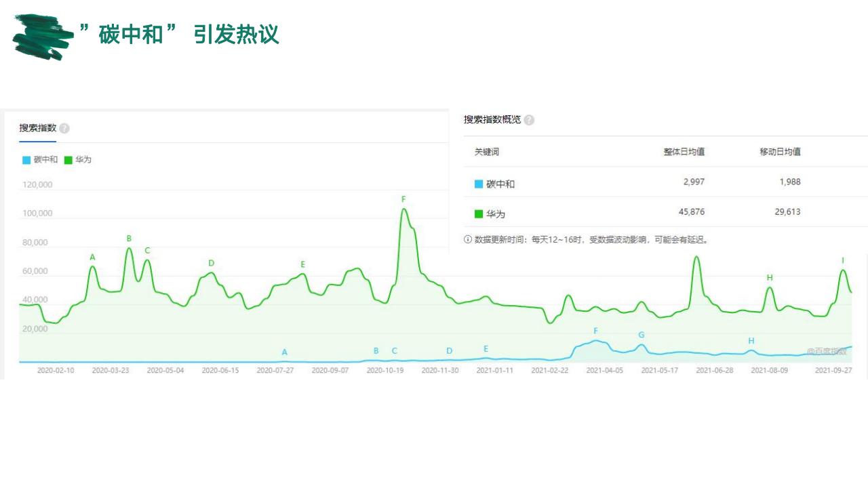868x488 pixels.
Task: Click the 120,000 y-axis label
Action: pos(37,185)
